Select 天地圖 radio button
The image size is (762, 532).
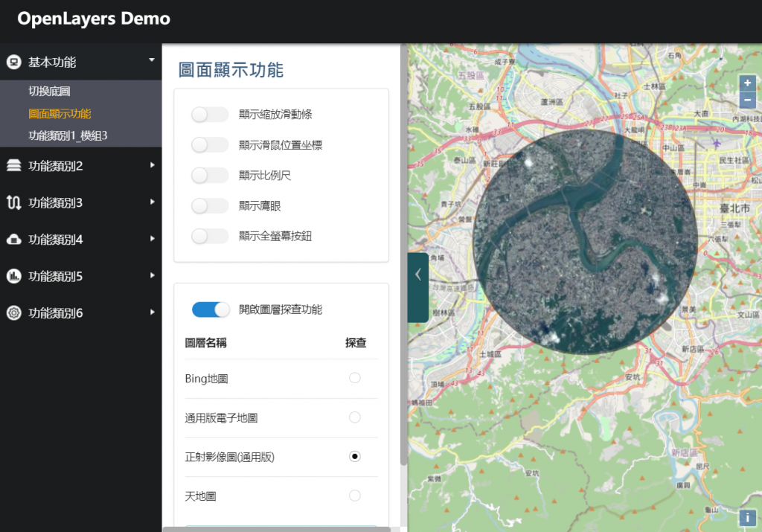[x=355, y=496]
